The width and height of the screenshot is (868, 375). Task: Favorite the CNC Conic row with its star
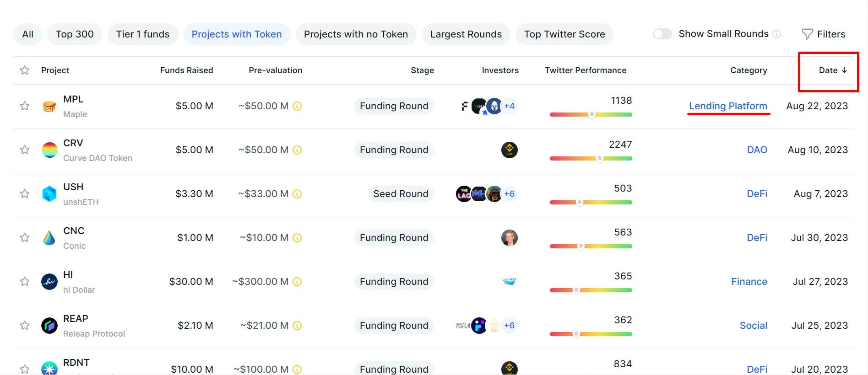tap(25, 238)
